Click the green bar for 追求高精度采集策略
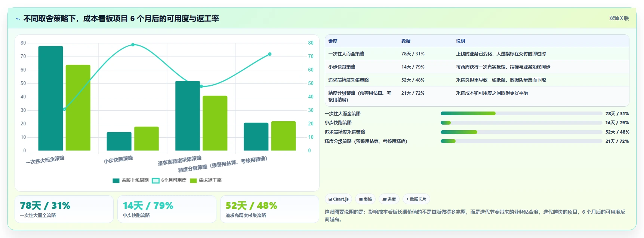Screen dimensions: 644x238 coord(215,123)
